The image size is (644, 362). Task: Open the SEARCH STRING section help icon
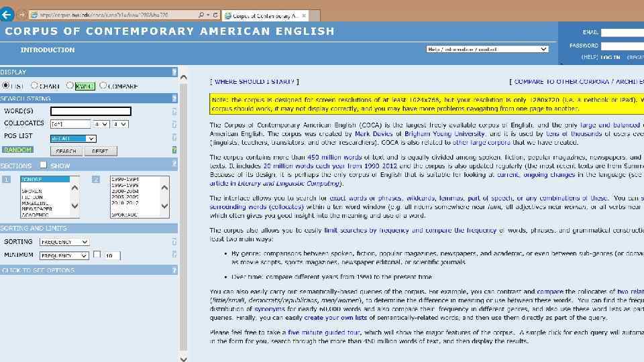[x=174, y=98]
